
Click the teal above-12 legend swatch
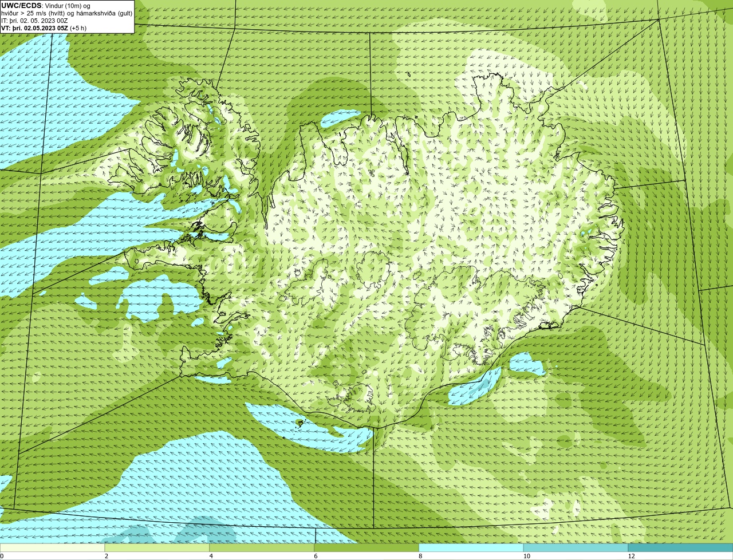click(x=680, y=548)
